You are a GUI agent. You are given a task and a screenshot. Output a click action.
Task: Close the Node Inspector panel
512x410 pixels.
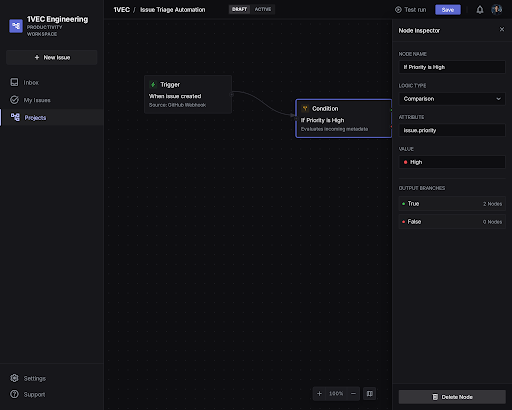click(502, 29)
